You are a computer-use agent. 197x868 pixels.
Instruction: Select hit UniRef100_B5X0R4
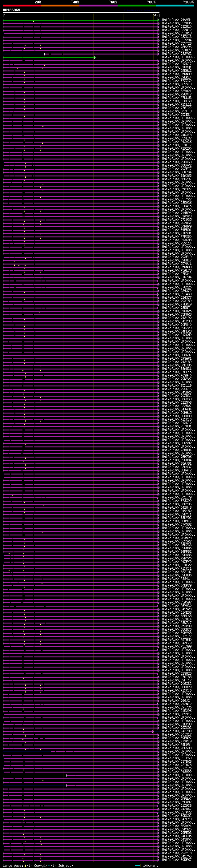[177, 826]
